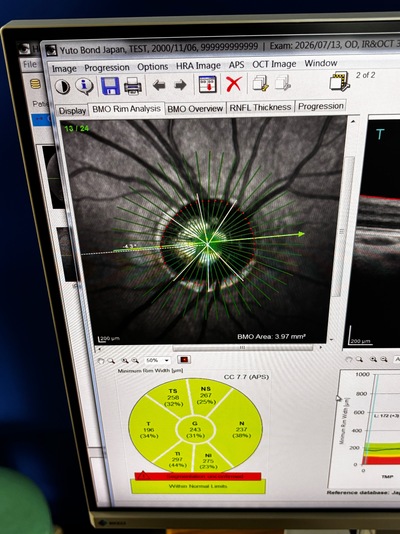Viewport: 400px width, 534px height.
Task: Click the BMO Area: 3.97 mm² label
Action: [x=271, y=336]
